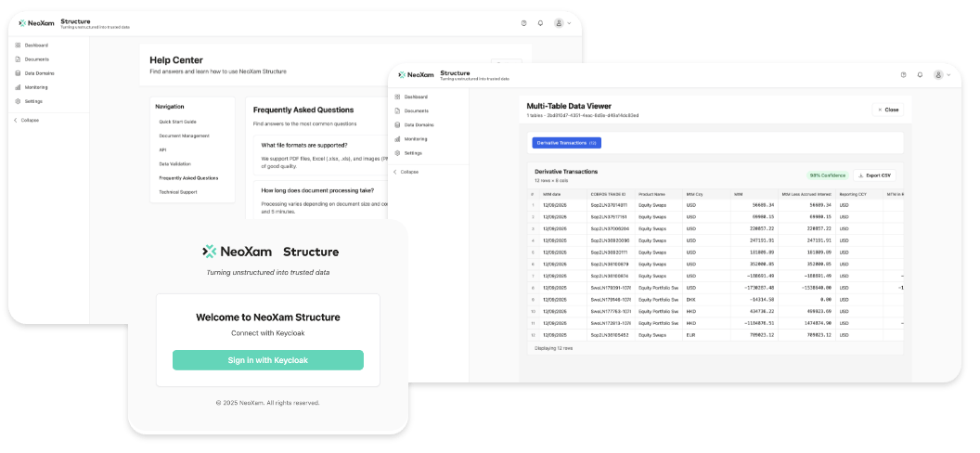Select Document Management in Navigation panel
The height and width of the screenshot is (453, 980).
pyautogui.click(x=185, y=136)
